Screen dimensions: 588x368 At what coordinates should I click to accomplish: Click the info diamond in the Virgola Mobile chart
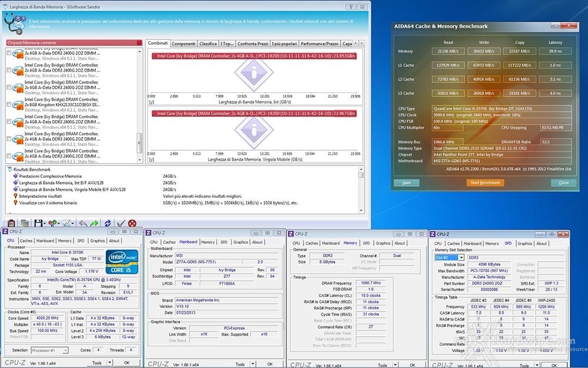(x=254, y=130)
